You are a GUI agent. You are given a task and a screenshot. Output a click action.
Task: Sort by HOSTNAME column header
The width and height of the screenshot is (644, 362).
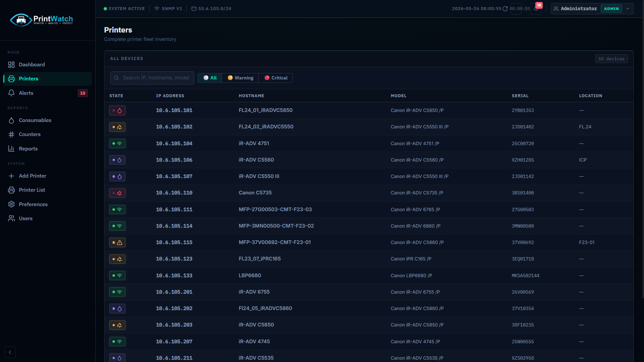pos(252,96)
